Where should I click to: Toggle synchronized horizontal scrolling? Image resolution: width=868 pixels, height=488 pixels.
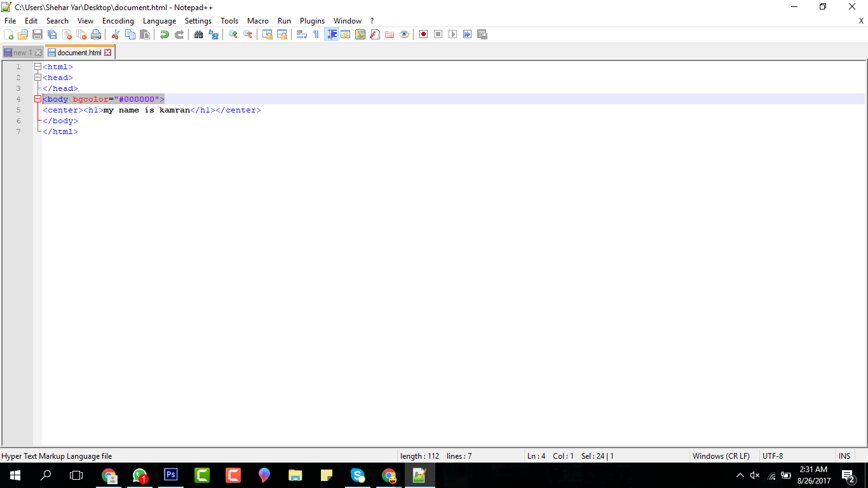pos(282,34)
